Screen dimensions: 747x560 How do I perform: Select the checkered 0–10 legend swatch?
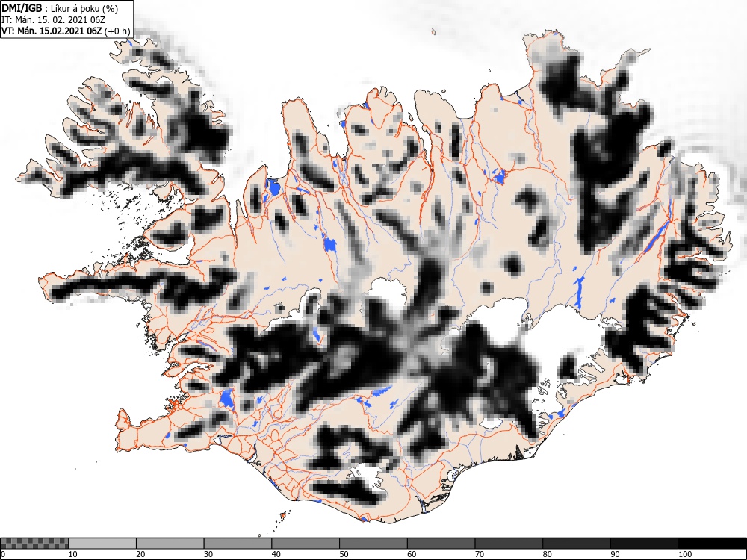[34, 544]
